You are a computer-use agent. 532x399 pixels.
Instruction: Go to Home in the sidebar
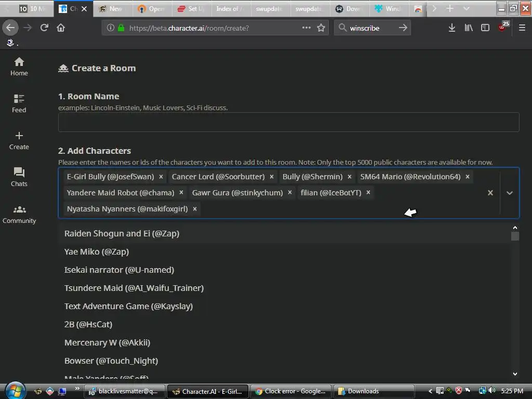[x=19, y=67]
